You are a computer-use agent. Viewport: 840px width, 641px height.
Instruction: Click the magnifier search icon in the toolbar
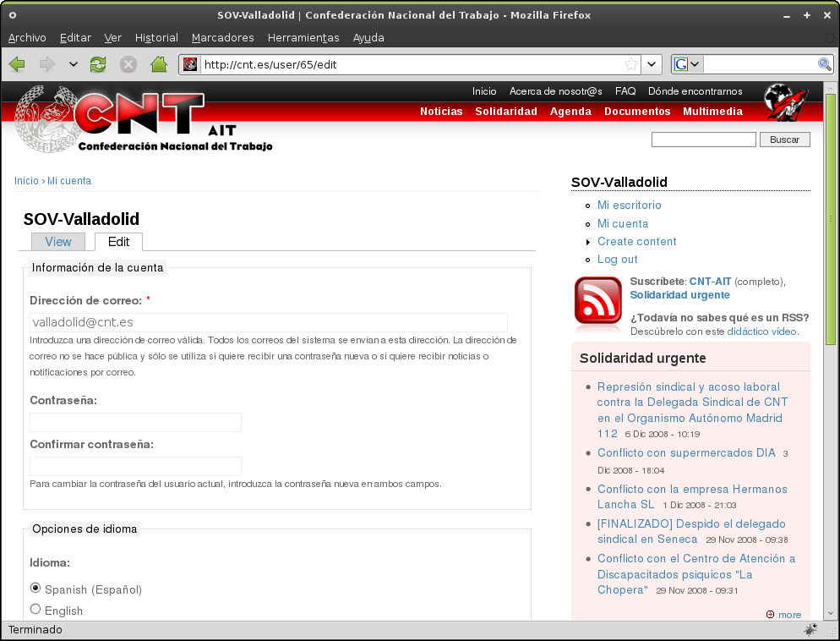coord(825,64)
